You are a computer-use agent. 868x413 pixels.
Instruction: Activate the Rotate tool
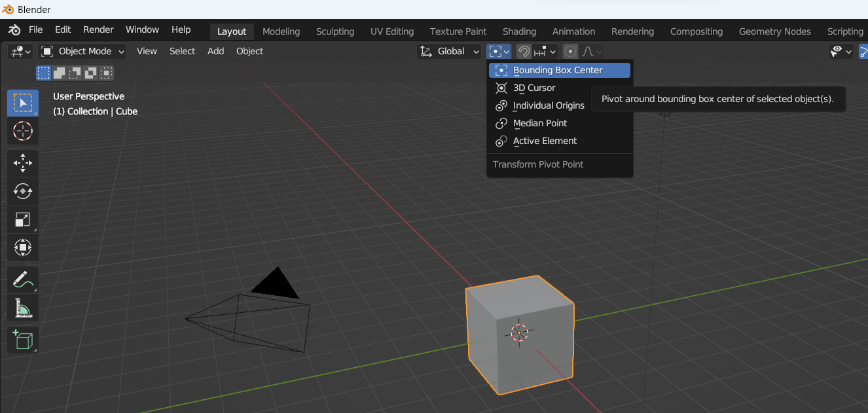[23, 191]
